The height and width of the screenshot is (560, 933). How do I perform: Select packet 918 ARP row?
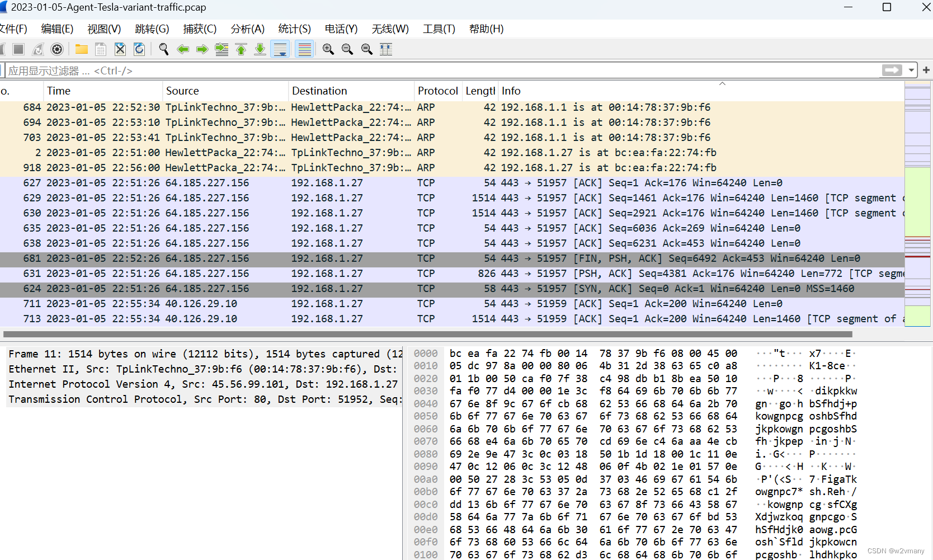point(452,167)
